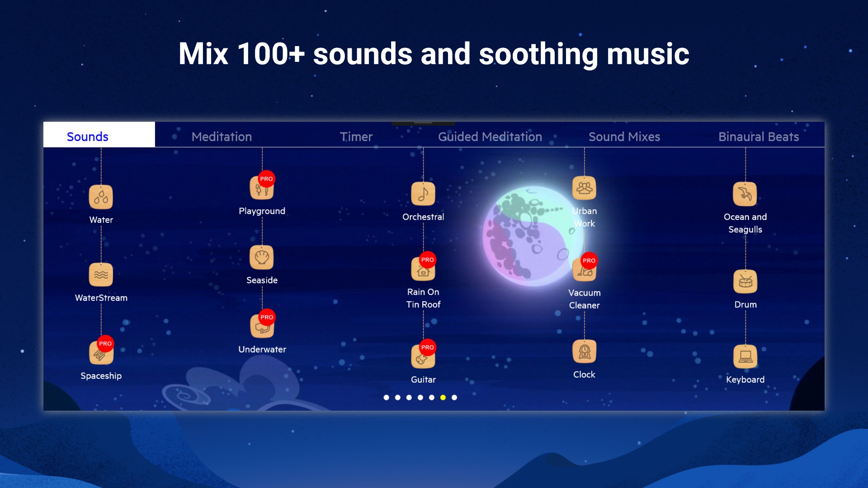
Task: Toggle the Drum sound icon
Action: click(x=745, y=282)
